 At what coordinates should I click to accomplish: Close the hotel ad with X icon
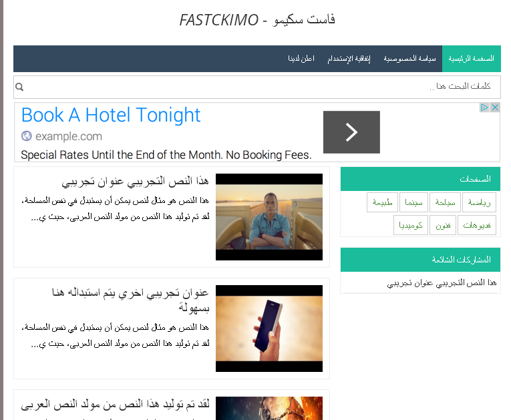(495, 108)
